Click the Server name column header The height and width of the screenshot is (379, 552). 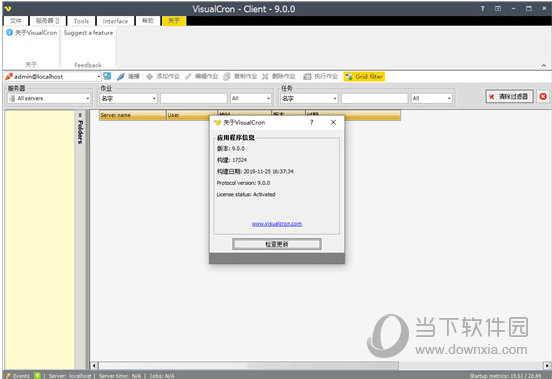pos(132,115)
